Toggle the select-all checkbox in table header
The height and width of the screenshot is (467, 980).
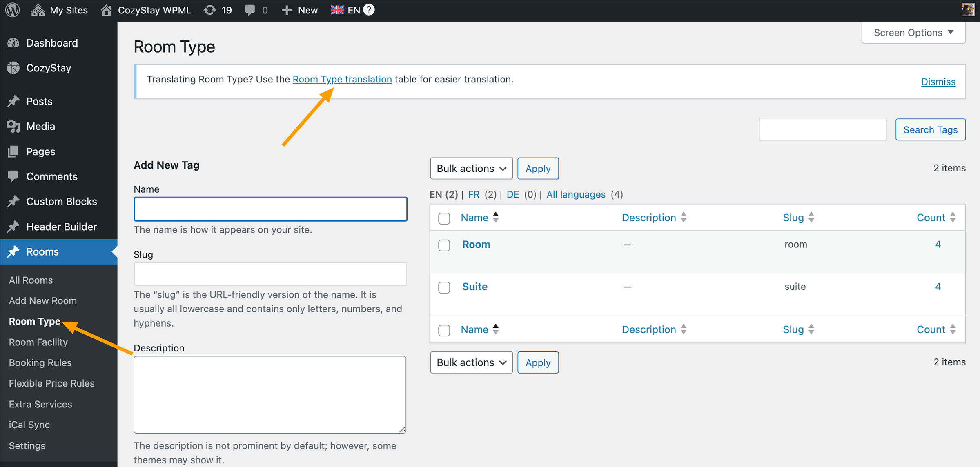[x=444, y=218]
